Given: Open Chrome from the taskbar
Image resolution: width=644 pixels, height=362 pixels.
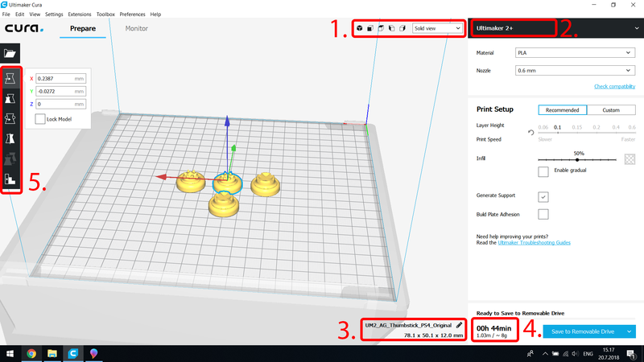Looking at the screenshot, I should 31,353.
